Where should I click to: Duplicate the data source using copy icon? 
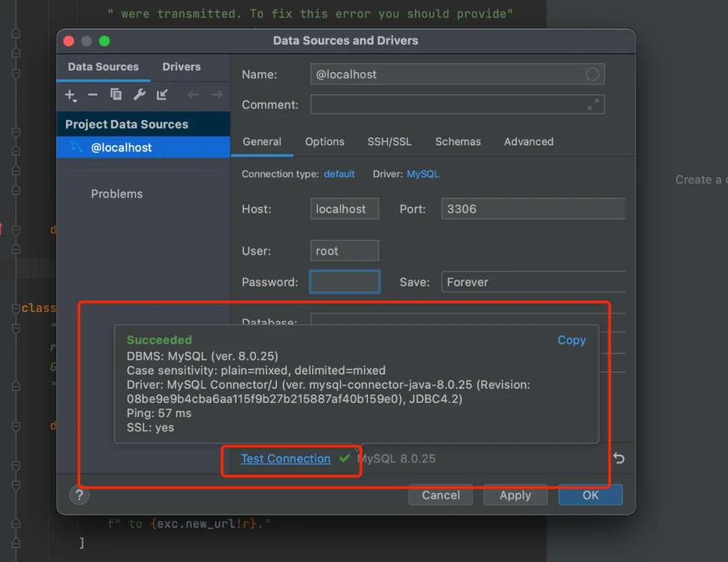(x=116, y=95)
